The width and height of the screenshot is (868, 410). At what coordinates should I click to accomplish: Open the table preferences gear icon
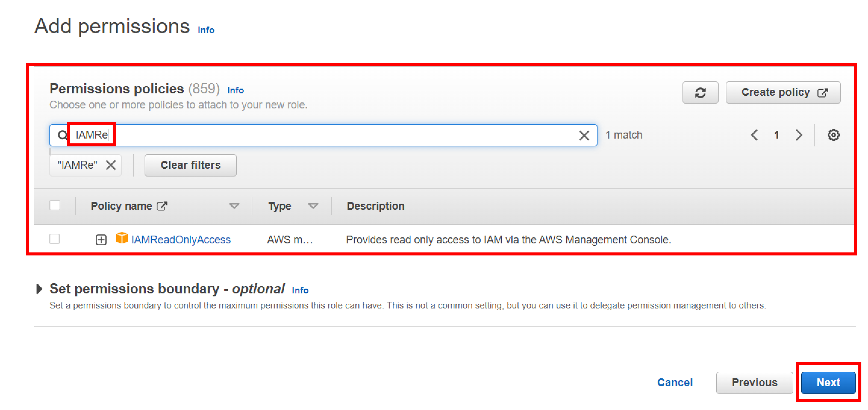click(x=833, y=135)
